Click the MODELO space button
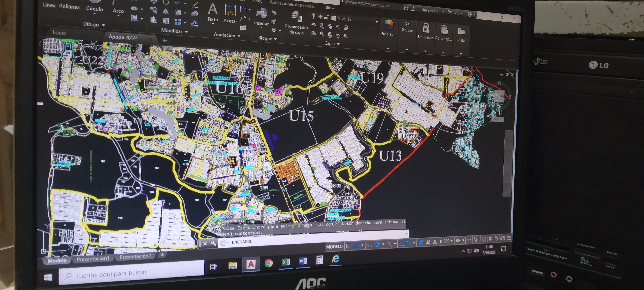The image size is (644, 290). pyautogui.click(x=334, y=247)
